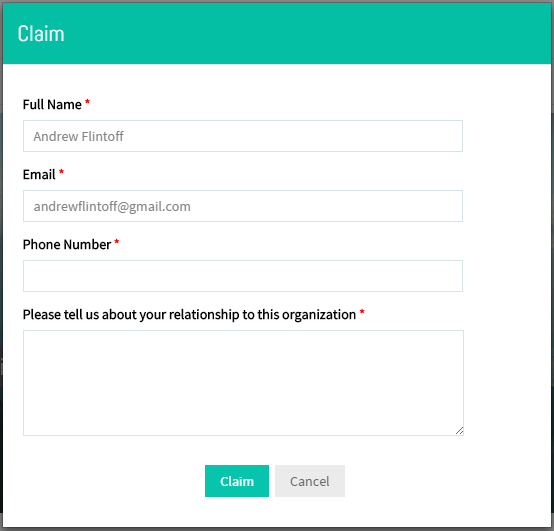
Task: Click blank white space right of Email field
Action: (x=507, y=206)
